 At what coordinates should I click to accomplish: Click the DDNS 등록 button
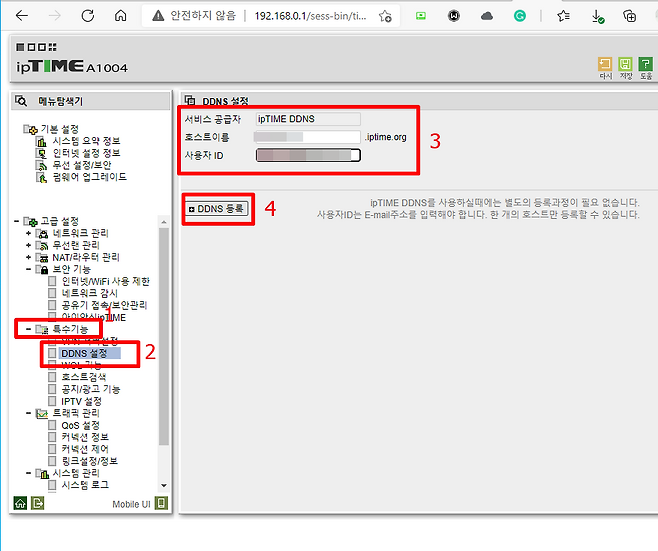point(218,209)
